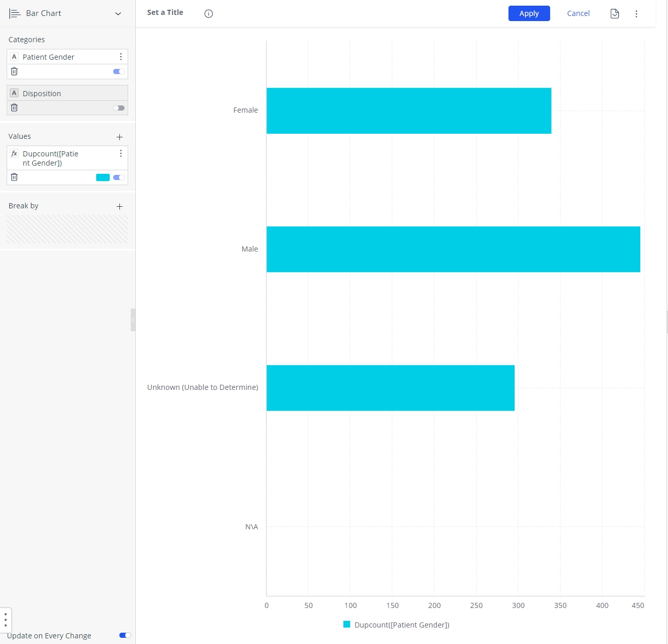Delete the Dupcount value
Viewport: 668px width, 644px height.
(14, 177)
